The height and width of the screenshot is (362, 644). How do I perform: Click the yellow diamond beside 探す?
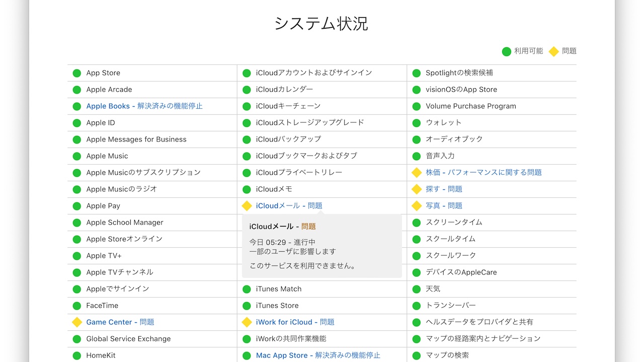pos(417,189)
